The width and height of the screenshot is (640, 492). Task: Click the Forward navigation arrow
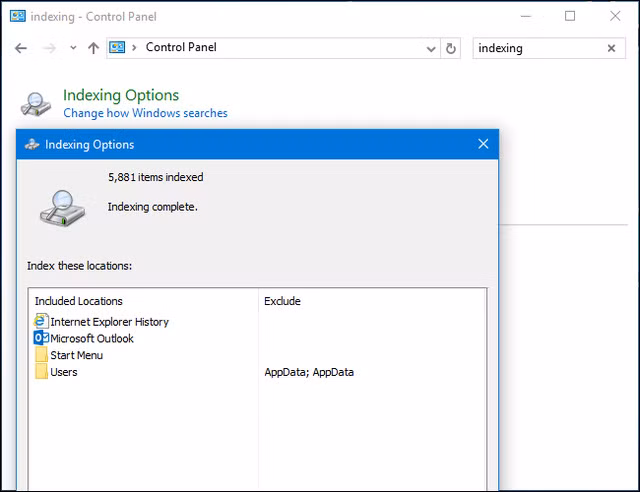tap(48, 48)
